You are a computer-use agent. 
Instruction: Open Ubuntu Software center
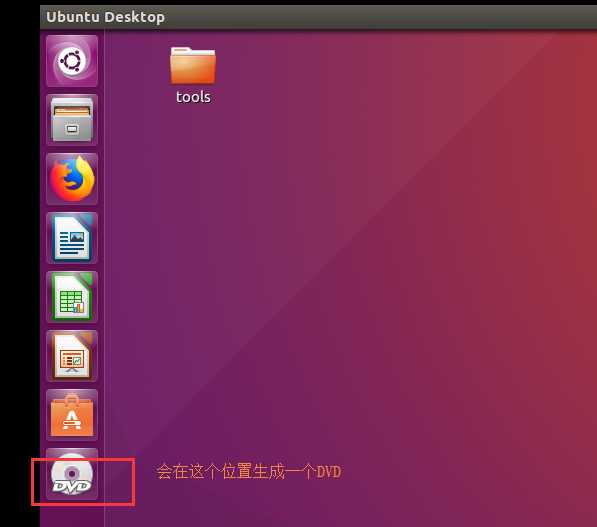coord(72,415)
